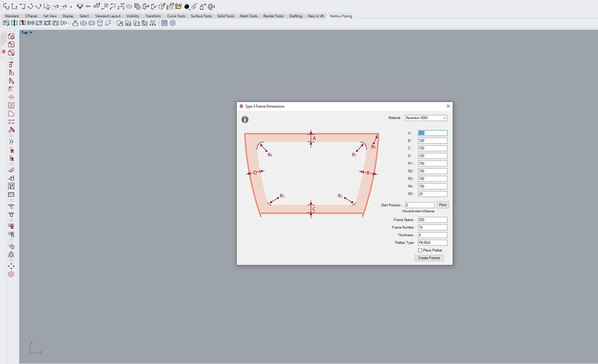Viewport: 598px width, 364px height.
Task: Click the blue gear settings icon
Action: 173,23
